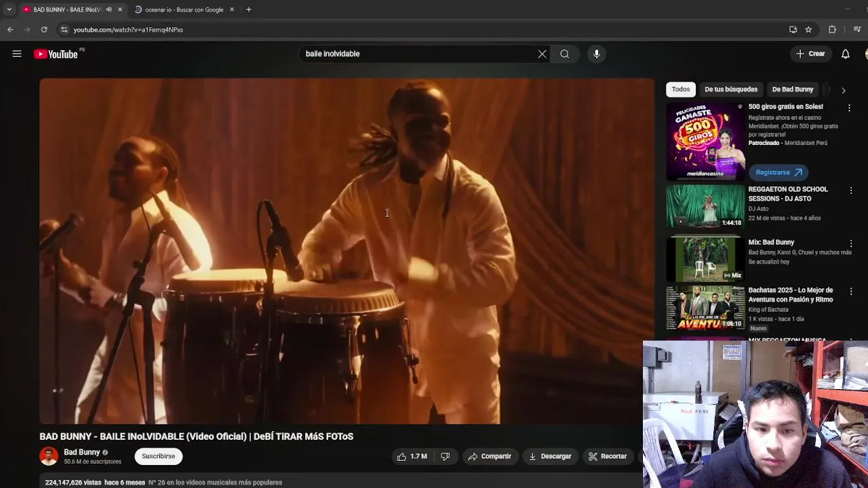
Task: Mute the audio icon on BAD BUNNY tab
Action: 108,9
